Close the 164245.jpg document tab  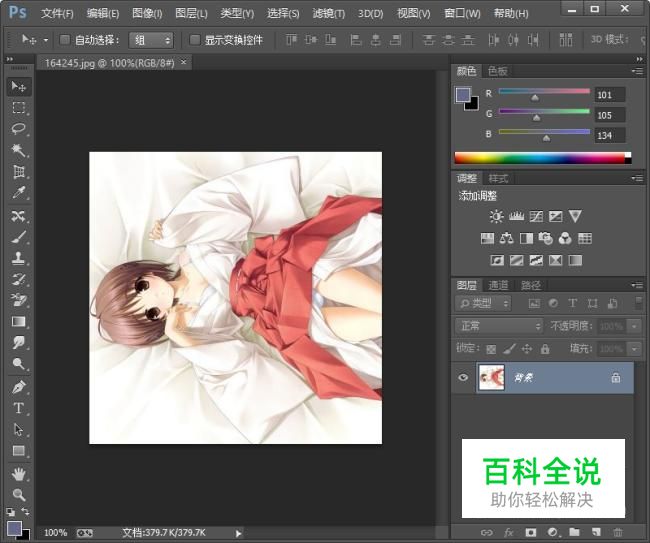[184, 63]
